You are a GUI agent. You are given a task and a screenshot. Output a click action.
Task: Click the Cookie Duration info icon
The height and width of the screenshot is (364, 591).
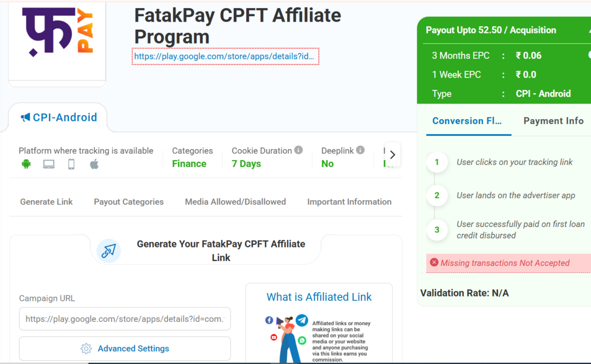coord(298,150)
